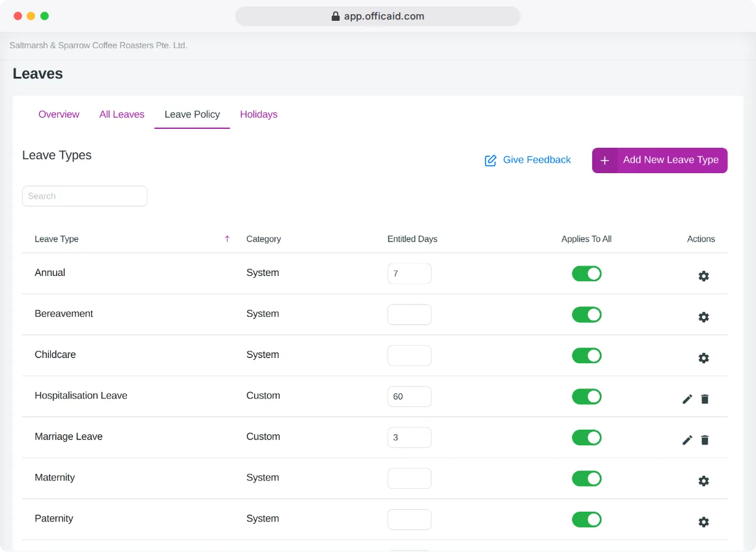
Task: Toggle Applies To All for Childcare
Action: (x=586, y=355)
